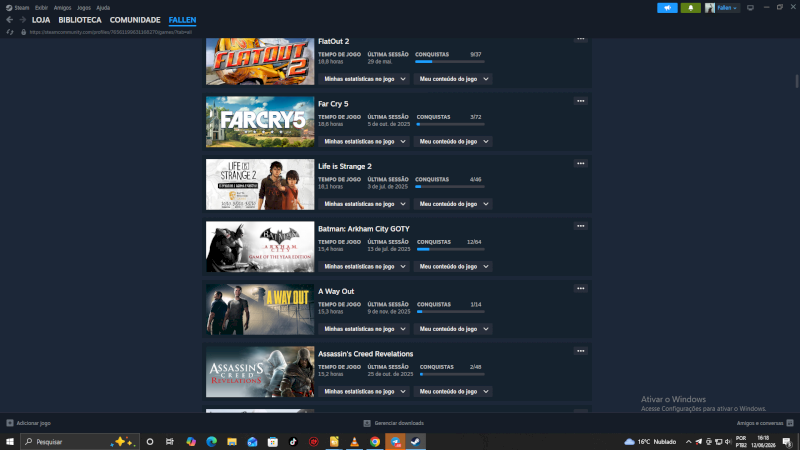
Task: Go to the LOJA tab
Action: point(41,20)
